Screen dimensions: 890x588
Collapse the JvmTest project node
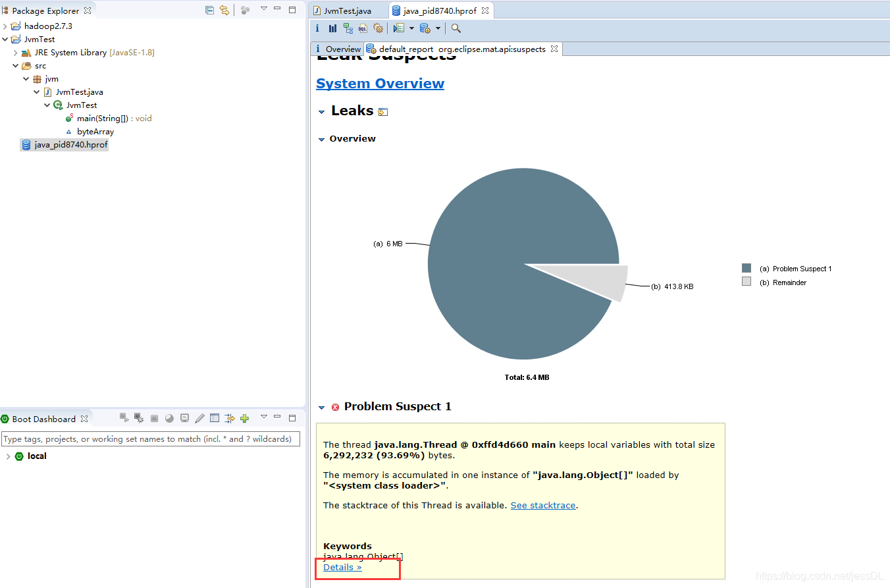6,40
